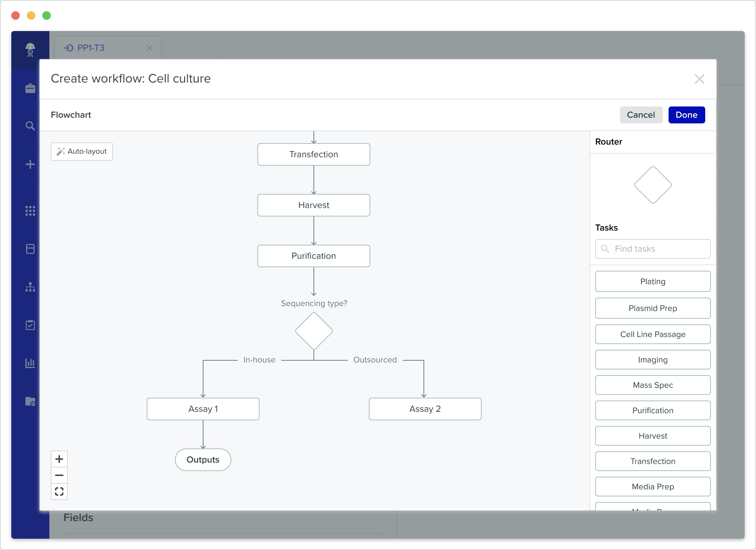Click the macOS green maximize button
The width and height of the screenshot is (756, 550).
coord(47,16)
